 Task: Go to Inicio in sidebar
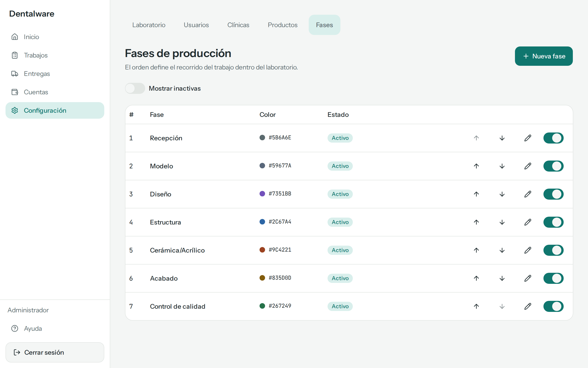55,37
